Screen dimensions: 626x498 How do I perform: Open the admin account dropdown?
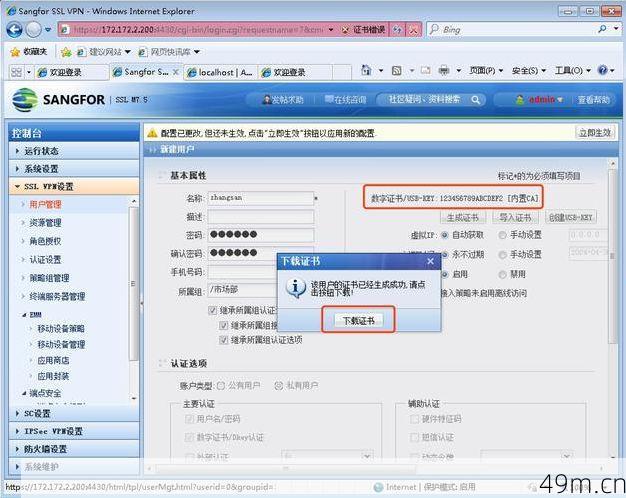[560, 99]
